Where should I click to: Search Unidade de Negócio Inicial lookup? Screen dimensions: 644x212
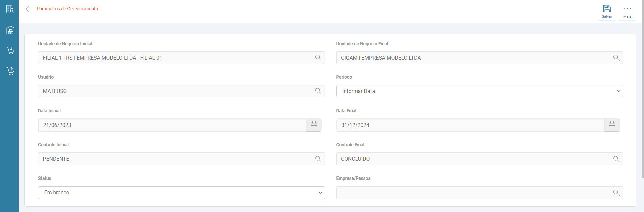(318, 58)
